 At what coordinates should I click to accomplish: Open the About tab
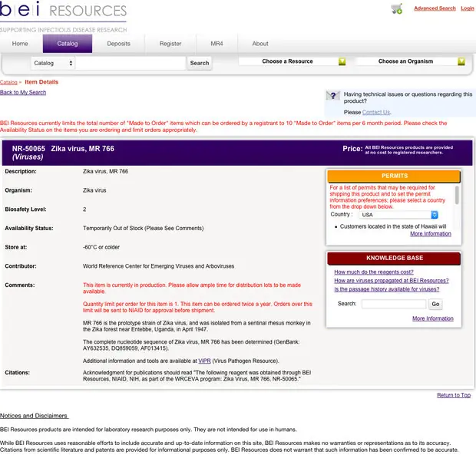[260, 44]
